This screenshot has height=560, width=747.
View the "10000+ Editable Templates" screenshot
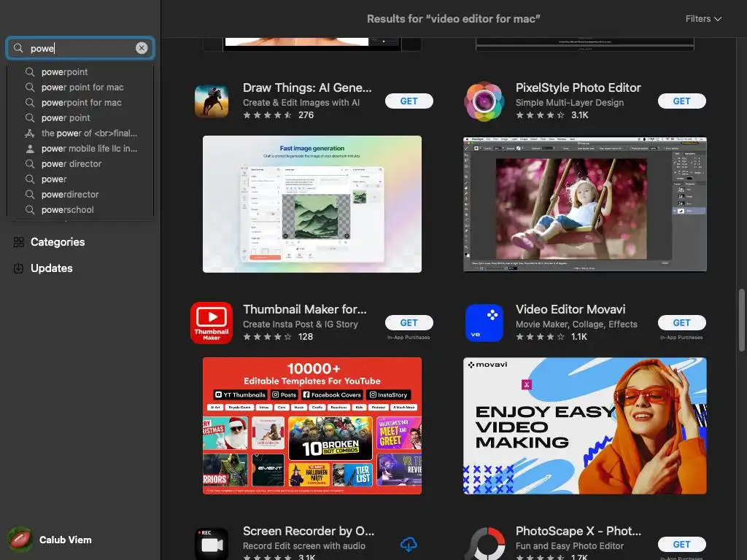pyautogui.click(x=312, y=426)
